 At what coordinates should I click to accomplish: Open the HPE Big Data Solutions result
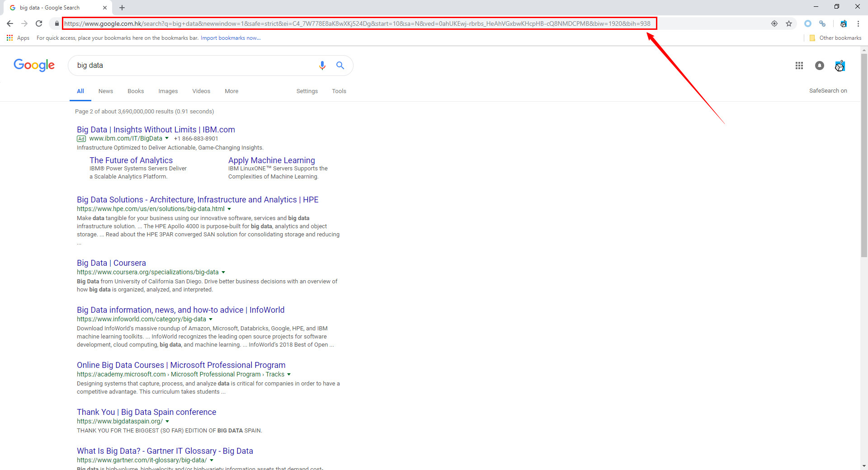click(x=198, y=200)
